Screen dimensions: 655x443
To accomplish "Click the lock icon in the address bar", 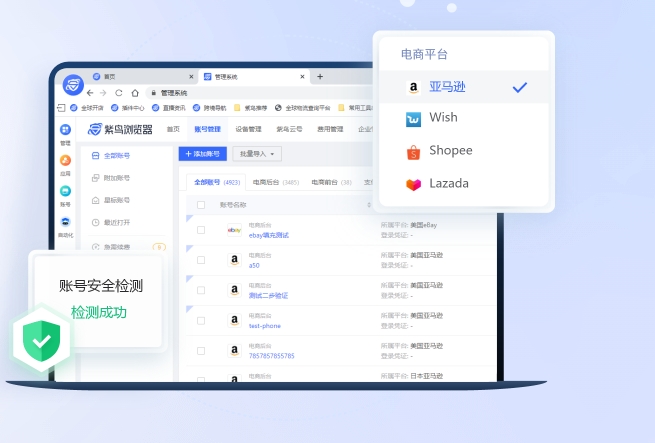I will pyautogui.click(x=154, y=93).
